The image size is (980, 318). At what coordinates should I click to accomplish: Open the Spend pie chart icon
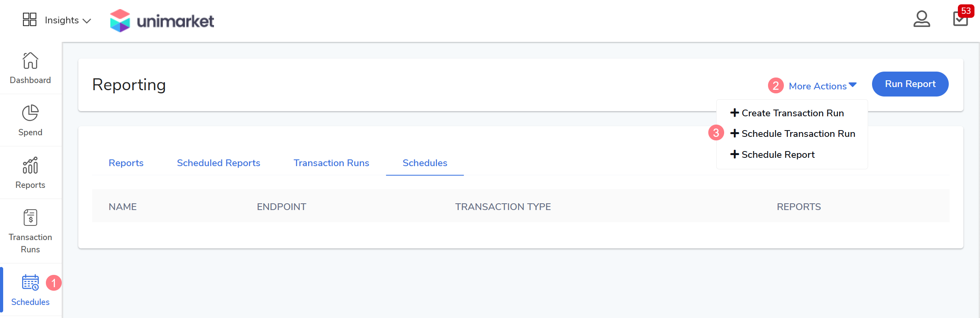[x=30, y=113]
